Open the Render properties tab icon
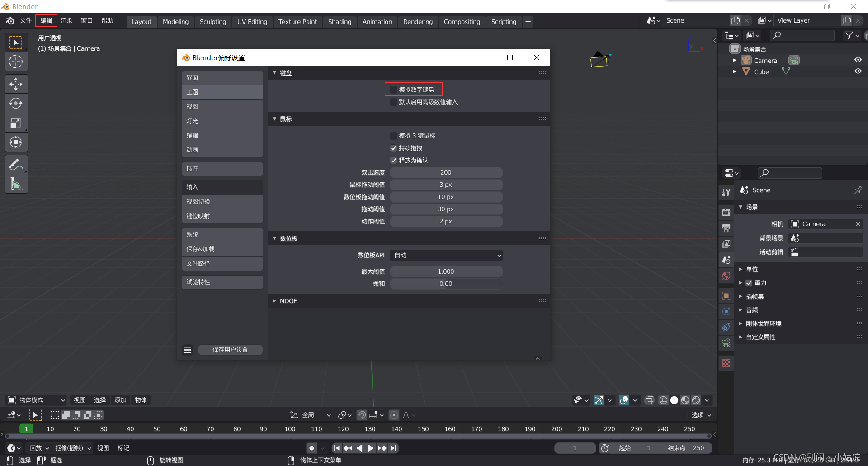 coord(726,212)
